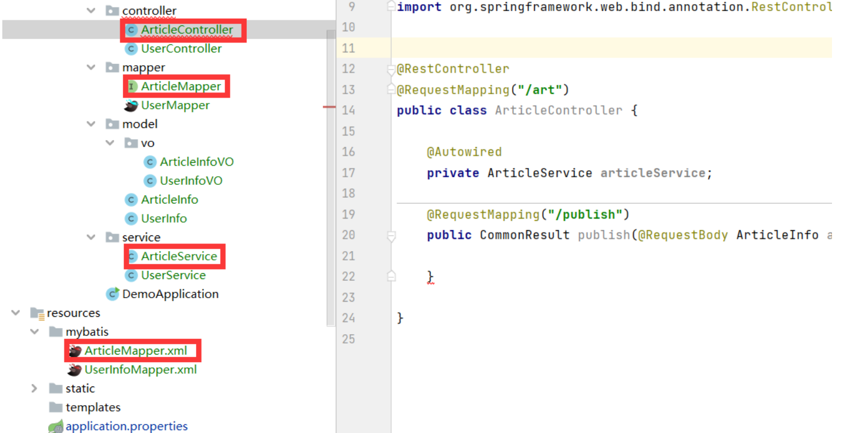Screen dimensions: 868x433
Task: Click the ArticleController class icon
Action: [x=132, y=30]
